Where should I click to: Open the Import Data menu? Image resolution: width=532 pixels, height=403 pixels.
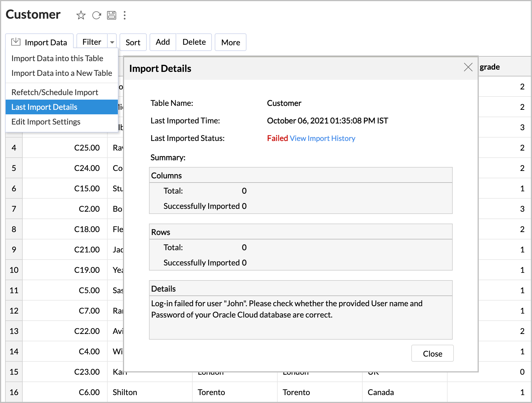46,42
